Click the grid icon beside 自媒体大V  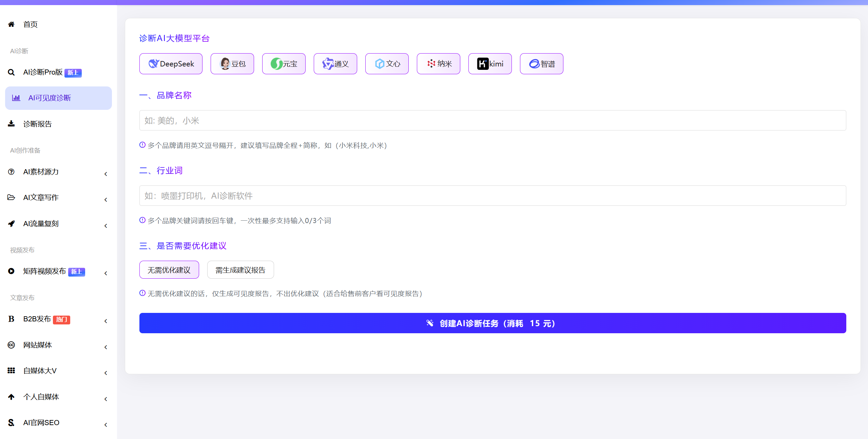[x=11, y=371]
